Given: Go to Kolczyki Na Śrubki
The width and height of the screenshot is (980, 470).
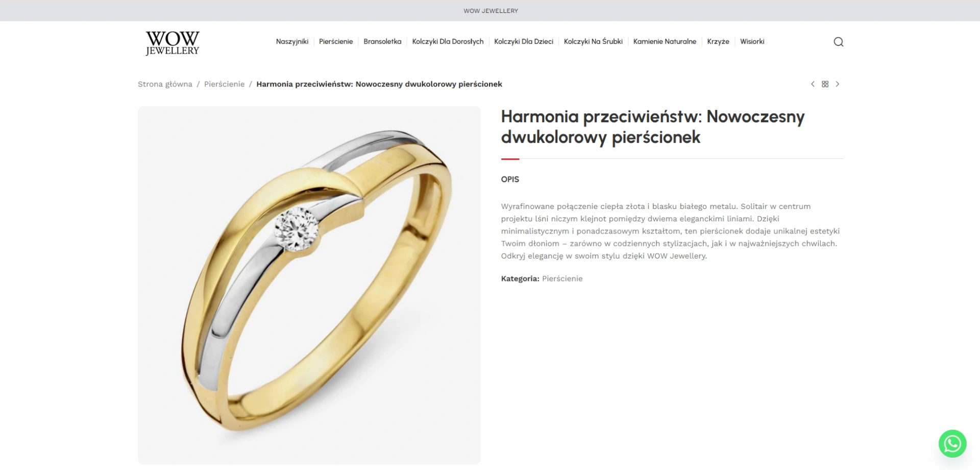Looking at the screenshot, I should pyautogui.click(x=593, y=42).
